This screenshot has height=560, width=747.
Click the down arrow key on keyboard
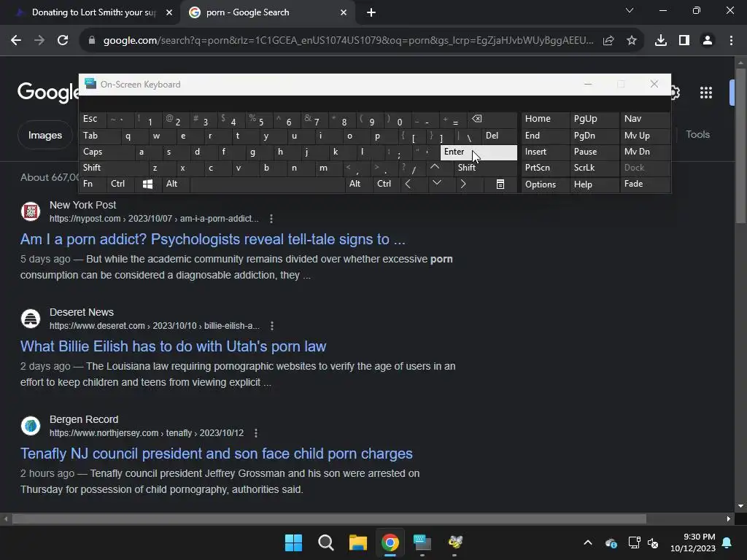pyautogui.click(x=436, y=183)
